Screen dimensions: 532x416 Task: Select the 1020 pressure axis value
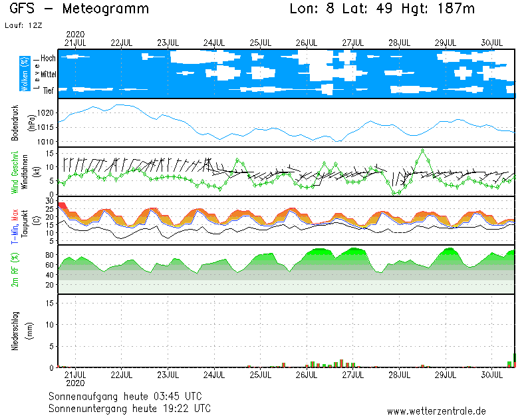45,113
